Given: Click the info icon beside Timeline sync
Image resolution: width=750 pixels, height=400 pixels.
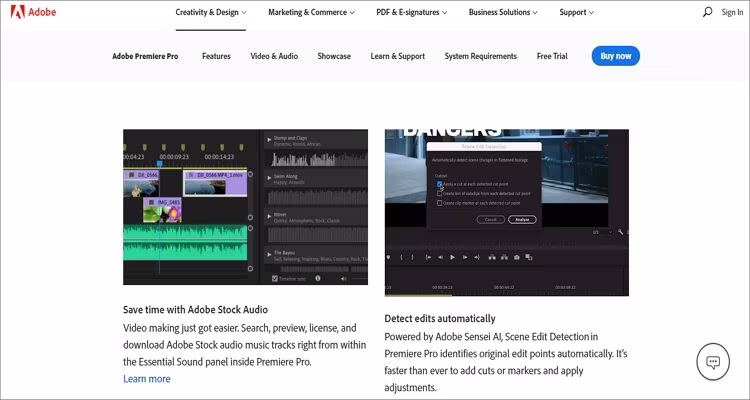Looking at the screenshot, I should [x=318, y=278].
